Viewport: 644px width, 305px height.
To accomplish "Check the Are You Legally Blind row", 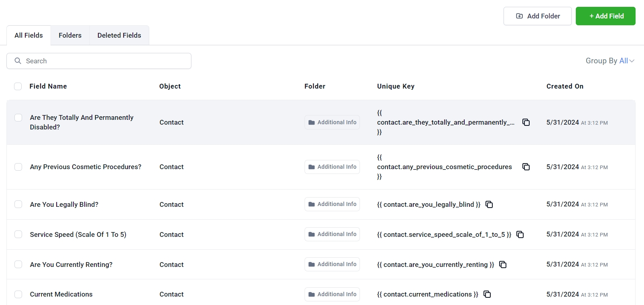I will [18, 204].
